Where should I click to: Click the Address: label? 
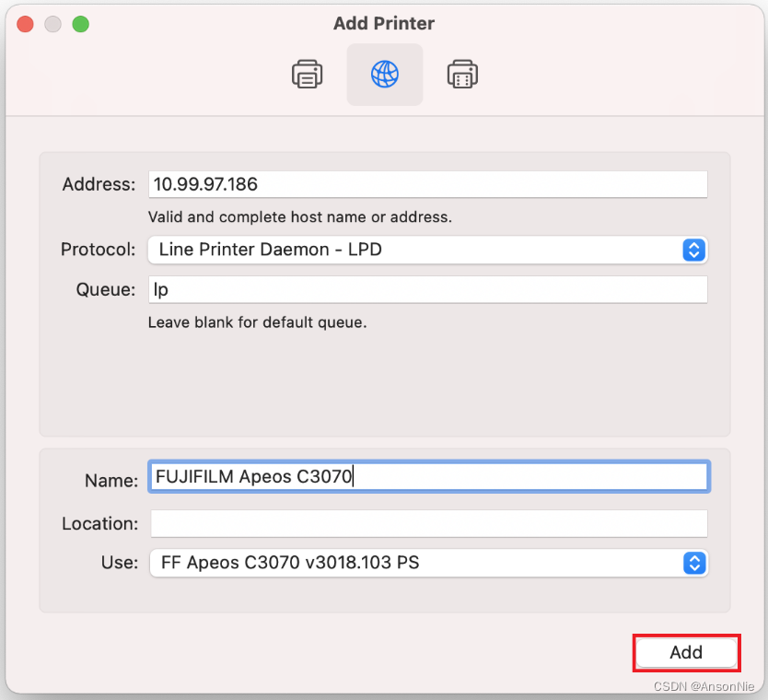(x=99, y=184)
